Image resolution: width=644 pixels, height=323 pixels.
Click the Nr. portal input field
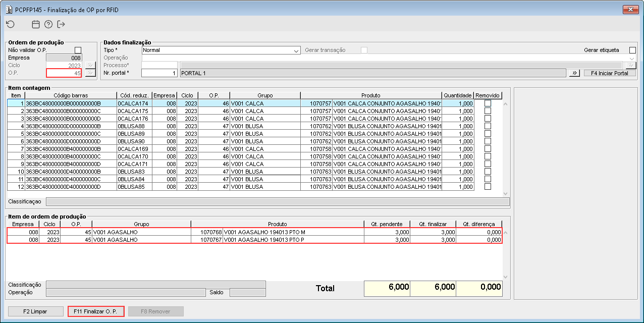tap(159, 73)
